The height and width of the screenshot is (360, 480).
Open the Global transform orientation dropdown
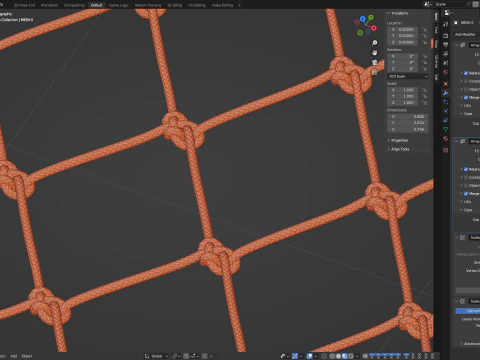[x=156, y=356]
